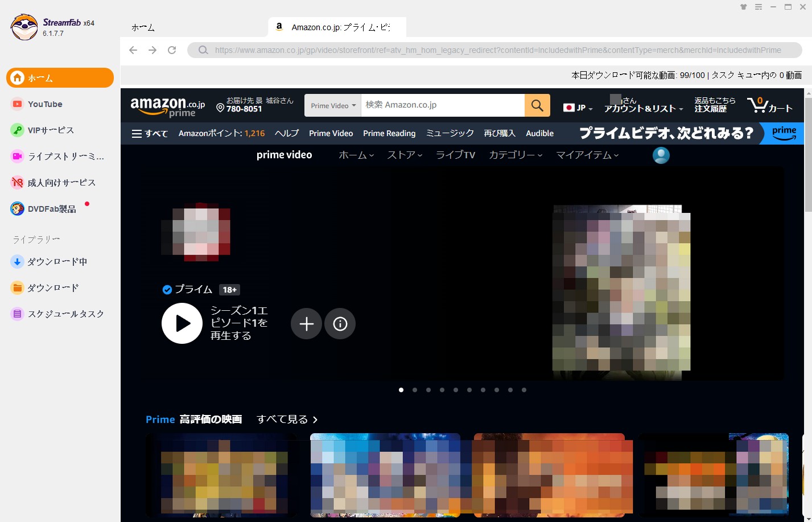
Task: Play シーズン1エピソード1
Action: click(x=182, y=323)
